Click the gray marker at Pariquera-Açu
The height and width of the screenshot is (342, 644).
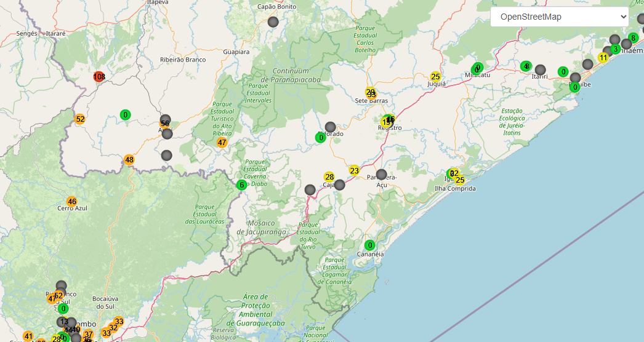[x=382, y=175]
